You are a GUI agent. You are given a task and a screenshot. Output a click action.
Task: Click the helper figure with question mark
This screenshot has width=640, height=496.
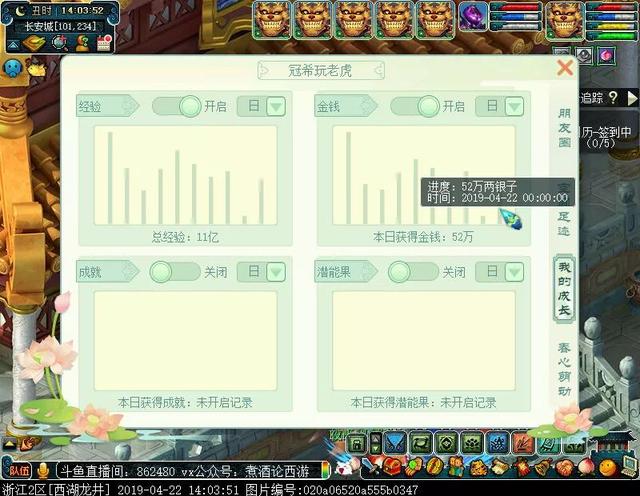83,43
